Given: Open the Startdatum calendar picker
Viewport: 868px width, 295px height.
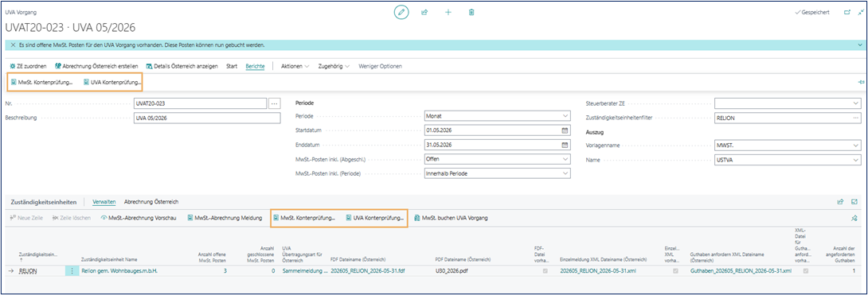Looking at the screenshot, I should point(565,130).
